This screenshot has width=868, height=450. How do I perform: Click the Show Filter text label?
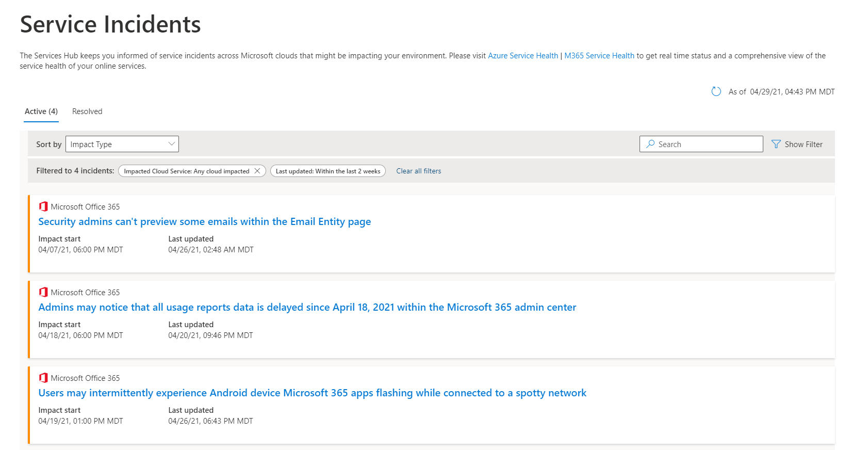click(804, 144)
